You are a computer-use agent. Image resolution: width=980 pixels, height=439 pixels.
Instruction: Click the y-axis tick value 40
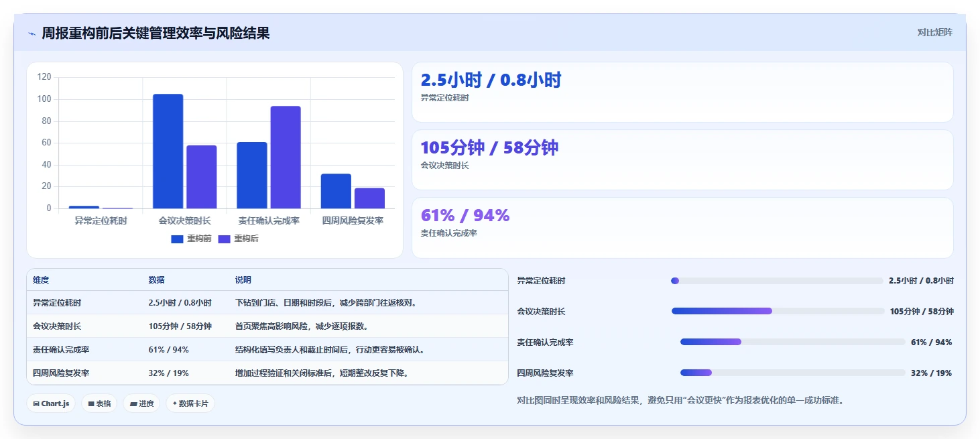46,165
